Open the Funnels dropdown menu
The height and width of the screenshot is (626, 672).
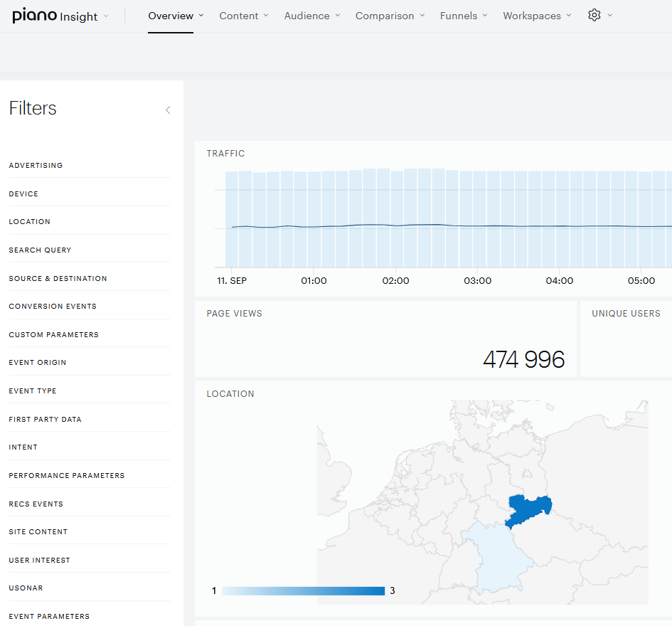pyautogui.click(x=464, y=16)
